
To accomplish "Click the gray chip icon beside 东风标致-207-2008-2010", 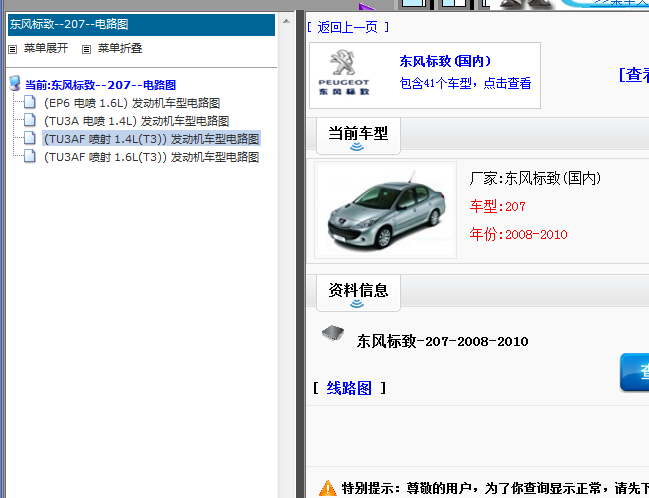I will tap(332, 335).
